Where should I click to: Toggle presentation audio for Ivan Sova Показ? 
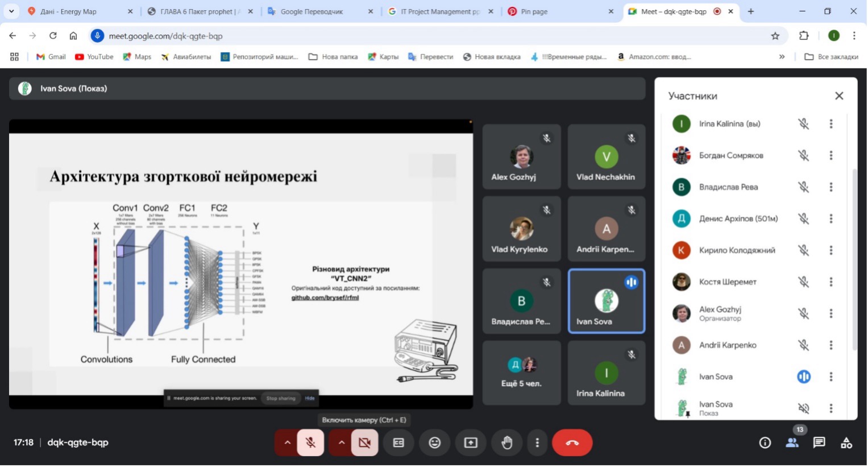(803, 408)
